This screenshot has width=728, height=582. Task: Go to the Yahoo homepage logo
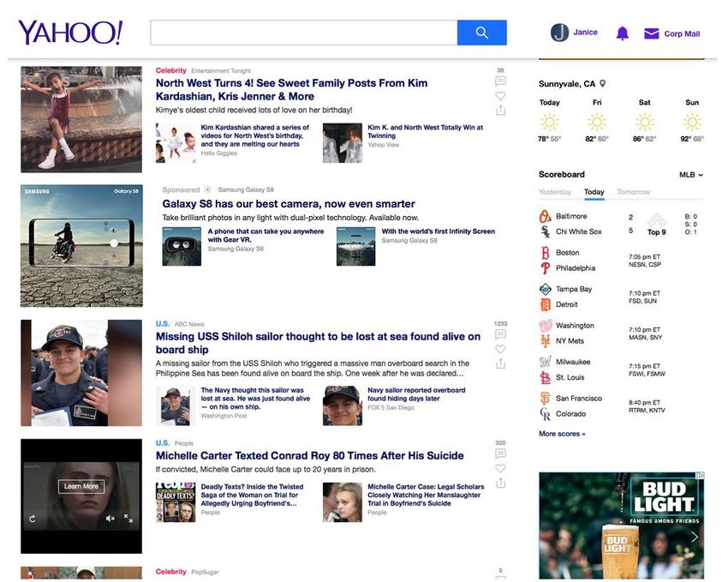[70, 33]
